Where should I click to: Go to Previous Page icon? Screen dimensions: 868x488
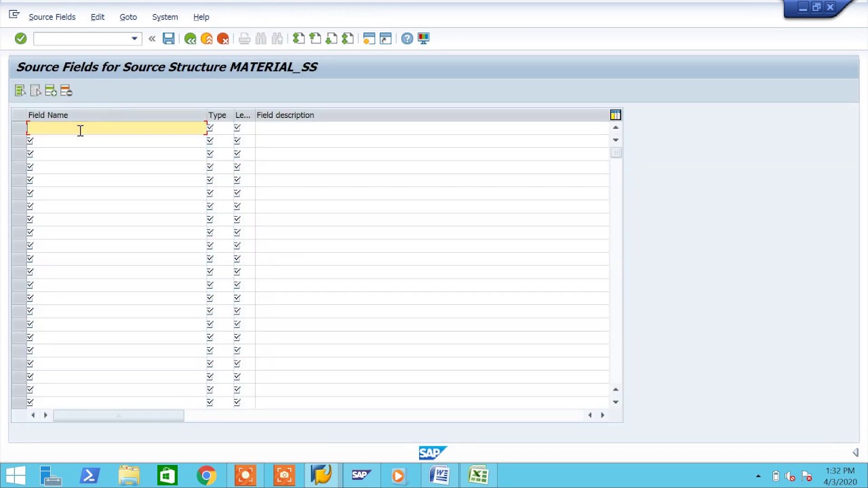click(315, 39)
